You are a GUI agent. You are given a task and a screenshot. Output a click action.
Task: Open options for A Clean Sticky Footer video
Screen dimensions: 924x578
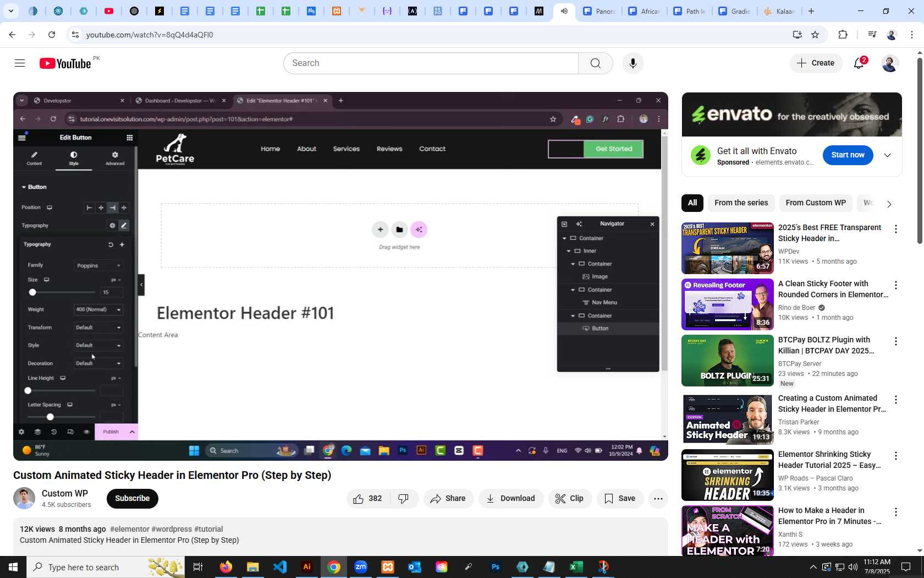click(896, 285)
